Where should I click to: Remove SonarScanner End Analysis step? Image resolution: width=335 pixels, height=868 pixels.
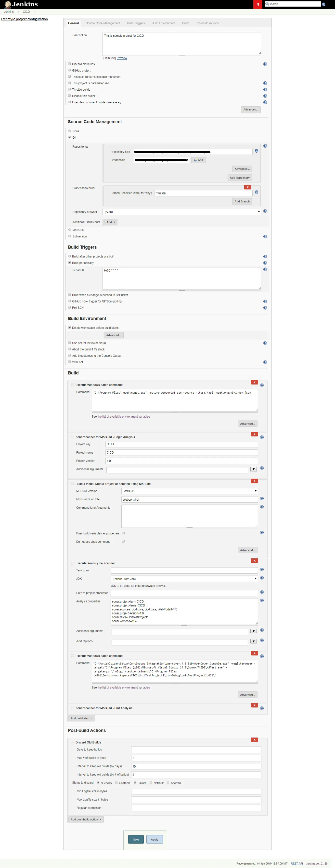pos(254,705)
